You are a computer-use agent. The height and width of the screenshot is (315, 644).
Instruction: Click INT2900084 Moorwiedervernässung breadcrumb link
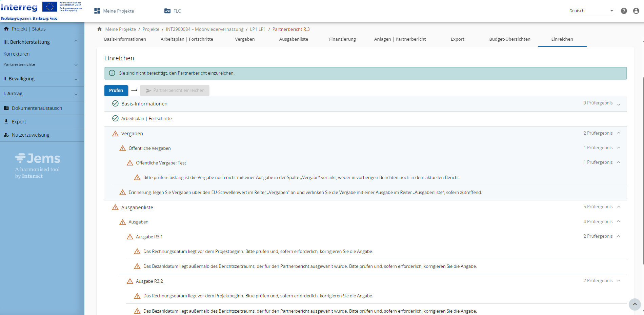pos(204,29)
